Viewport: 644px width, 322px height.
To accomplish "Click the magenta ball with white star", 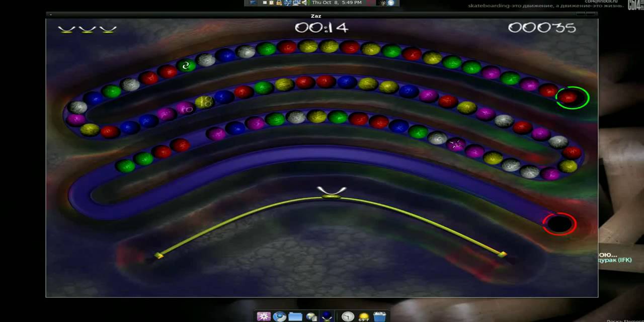I will [x=456, y=145].
